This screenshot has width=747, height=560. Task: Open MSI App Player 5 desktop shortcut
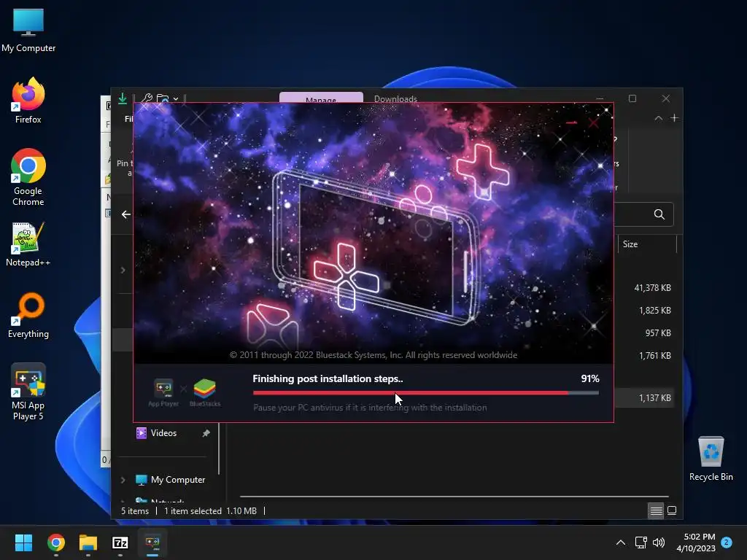tap(28, 392)
